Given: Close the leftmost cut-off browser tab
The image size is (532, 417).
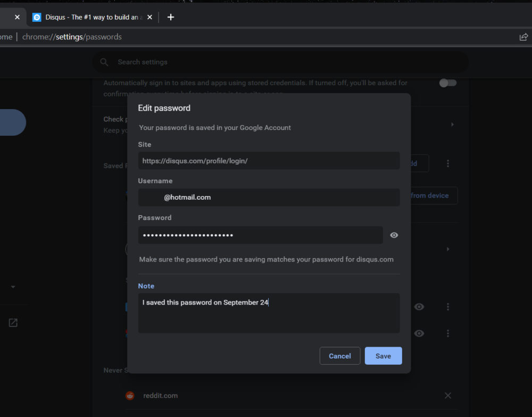Looking at the screenshot, I should click(18, 17).
